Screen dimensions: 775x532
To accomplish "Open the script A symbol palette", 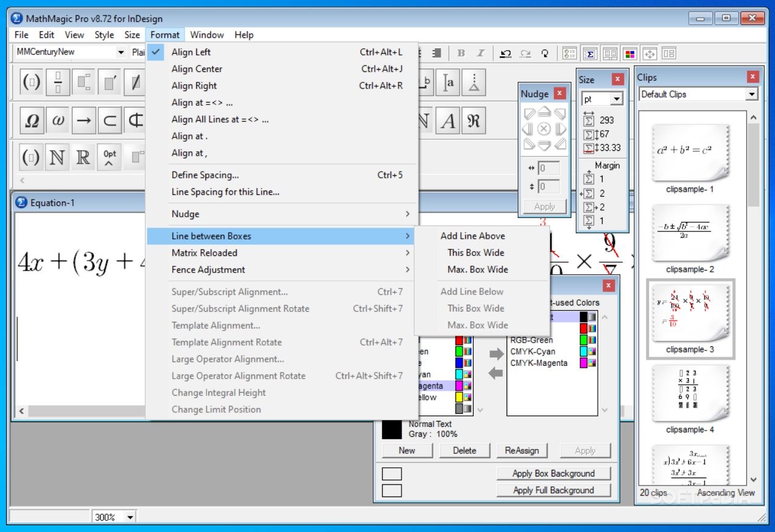I will pyautogui.click(x=448, y=121).
